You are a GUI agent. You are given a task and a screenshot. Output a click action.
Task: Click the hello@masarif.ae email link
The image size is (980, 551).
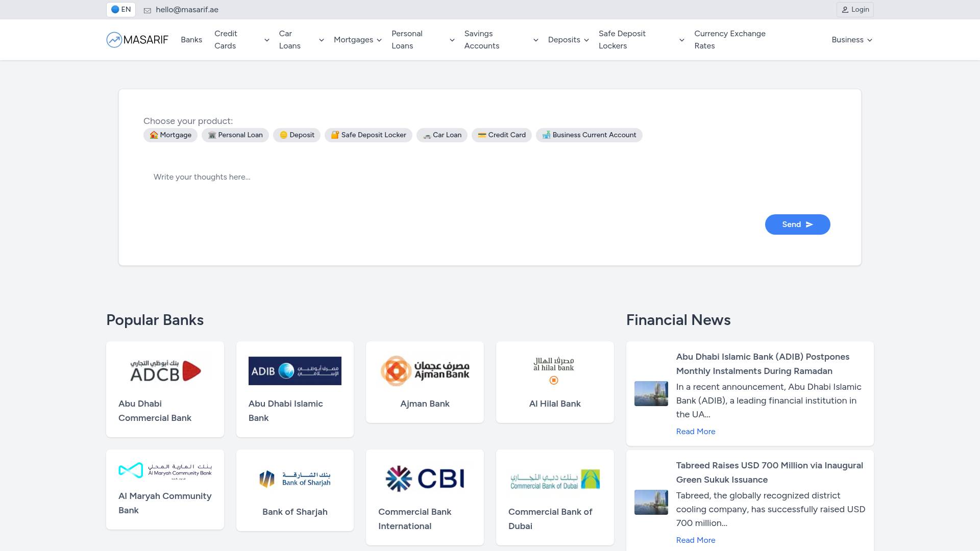187,10
